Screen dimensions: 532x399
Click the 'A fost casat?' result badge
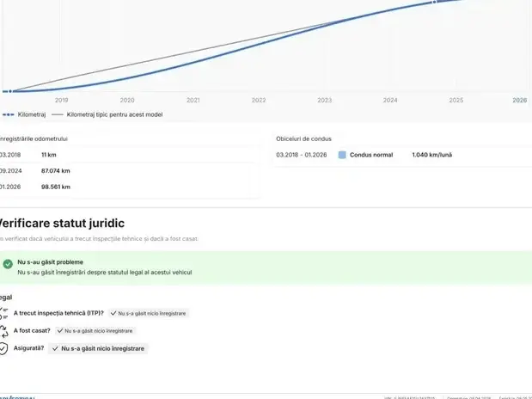(x=95, y=331)
